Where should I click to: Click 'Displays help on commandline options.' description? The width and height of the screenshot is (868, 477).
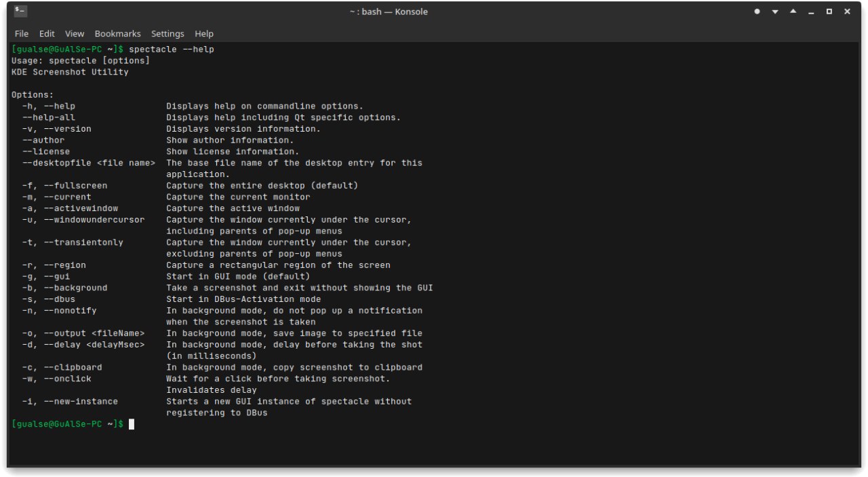265,107
